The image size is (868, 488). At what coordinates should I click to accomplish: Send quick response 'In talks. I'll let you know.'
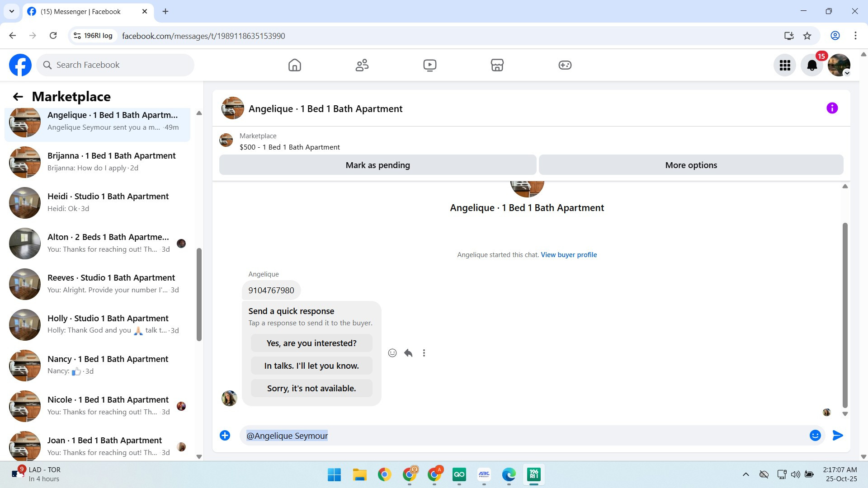(311, 366)
